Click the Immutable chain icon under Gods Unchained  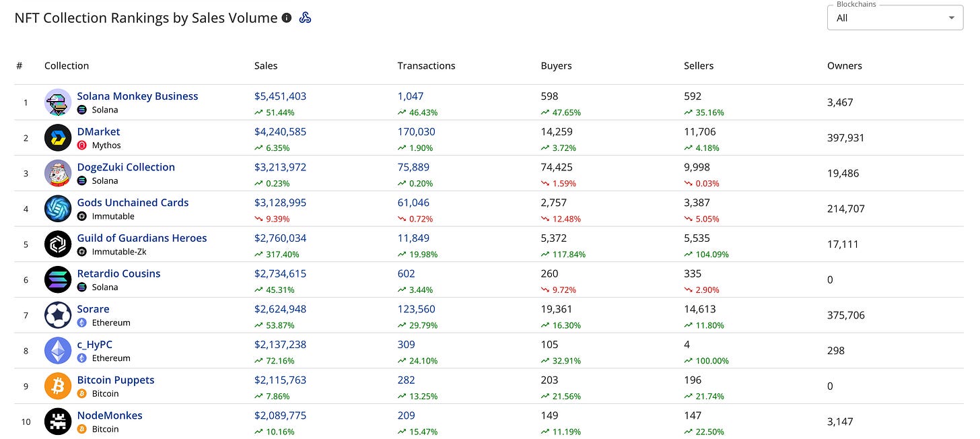[x=82, y=216]
